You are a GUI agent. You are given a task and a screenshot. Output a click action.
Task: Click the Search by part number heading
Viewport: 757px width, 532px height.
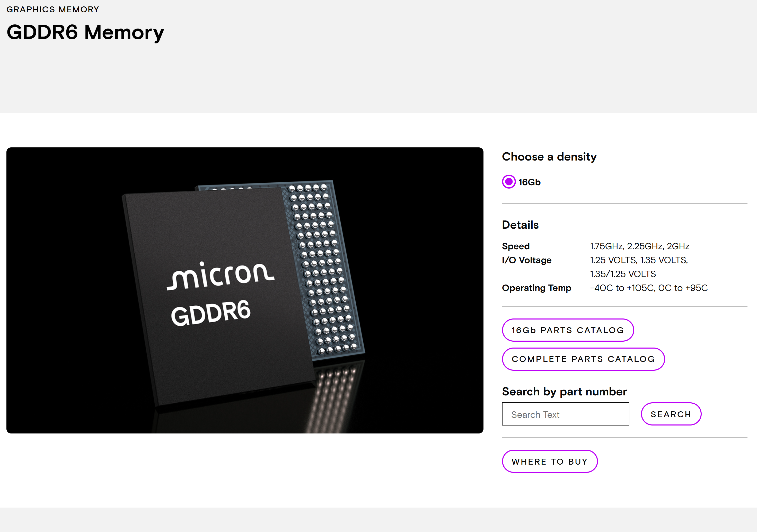click(564, 391)
